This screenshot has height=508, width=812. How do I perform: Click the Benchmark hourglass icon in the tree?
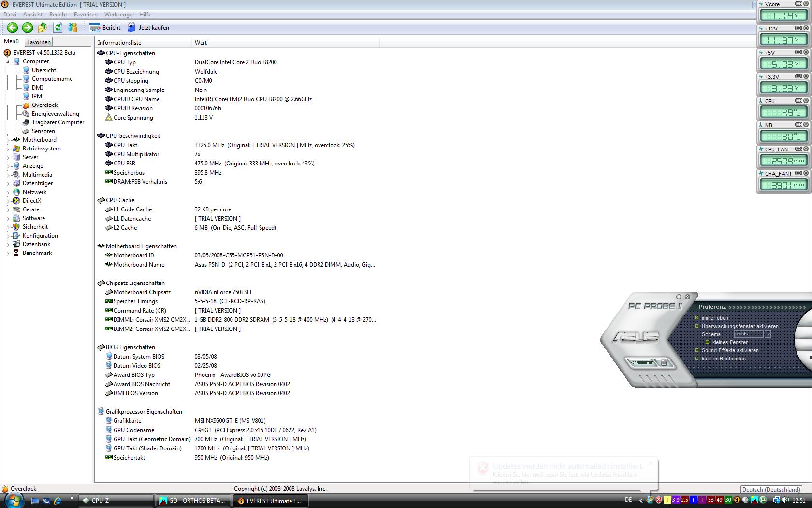(x=16, y=253)
